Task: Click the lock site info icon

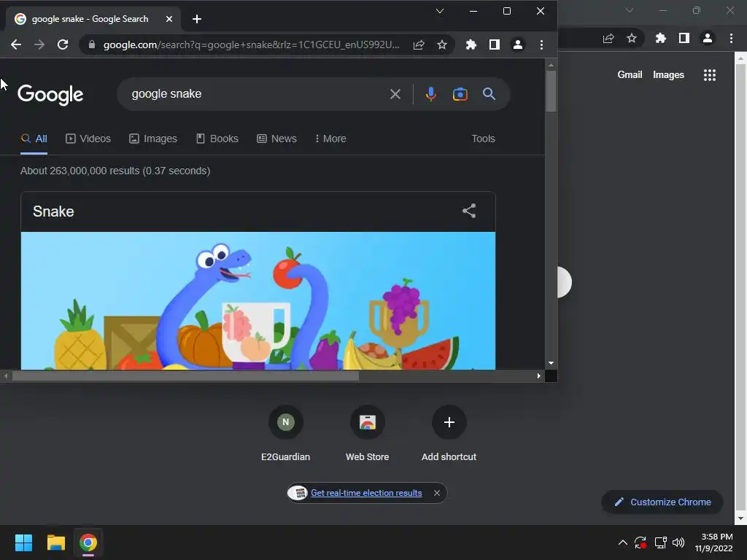Action: [x=92, y=44]
